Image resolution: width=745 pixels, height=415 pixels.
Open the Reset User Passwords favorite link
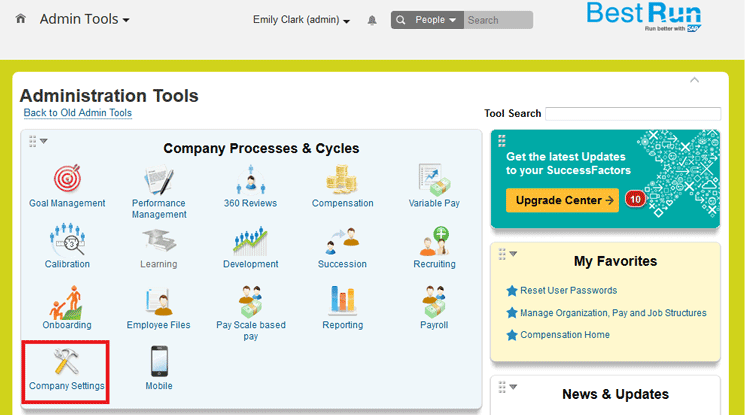click(x=568, y=291)
